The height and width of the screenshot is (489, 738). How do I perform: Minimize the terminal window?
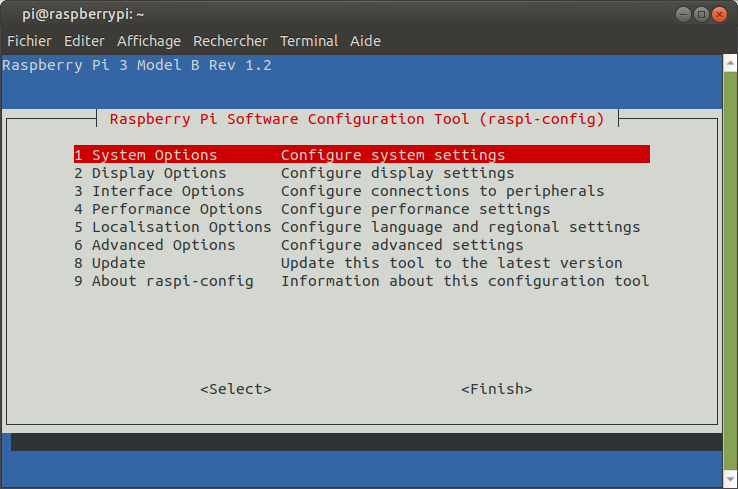(683, 15)
